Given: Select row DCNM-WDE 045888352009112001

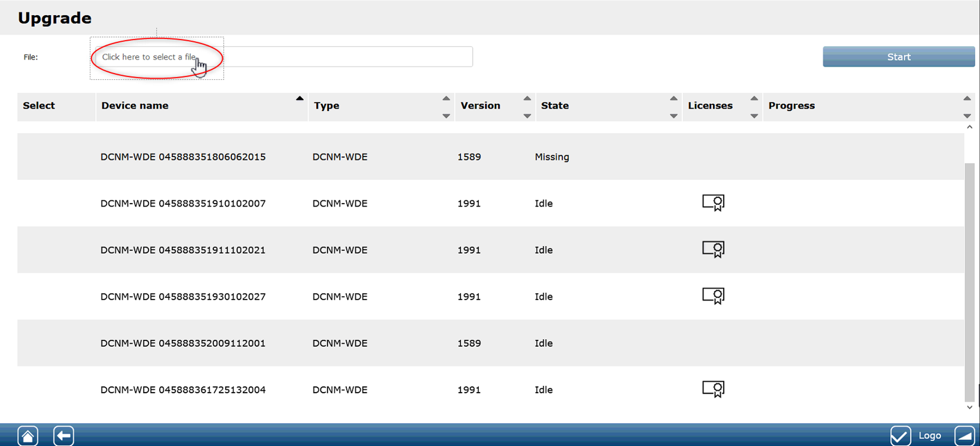Looking at the screenshot, I should point(183,343).
